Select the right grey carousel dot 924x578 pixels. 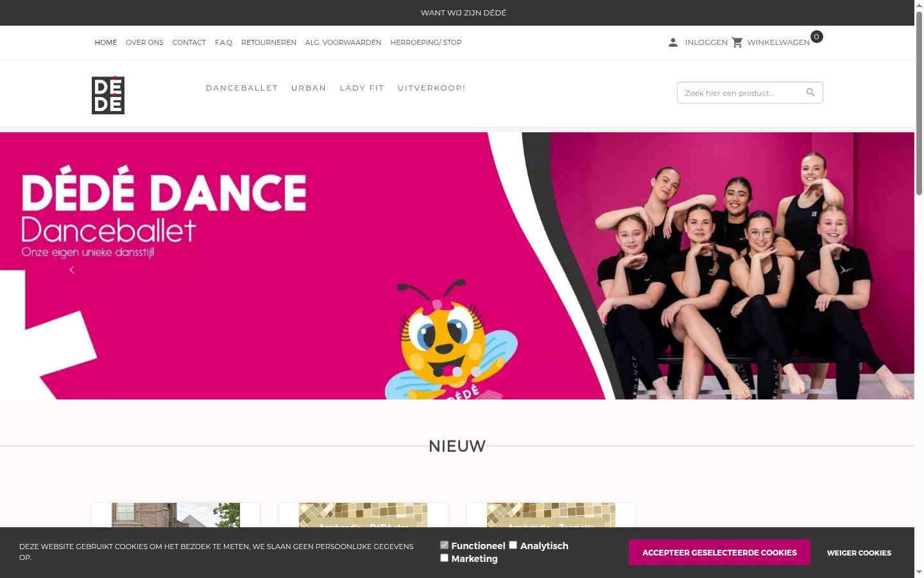coord(476,371)
